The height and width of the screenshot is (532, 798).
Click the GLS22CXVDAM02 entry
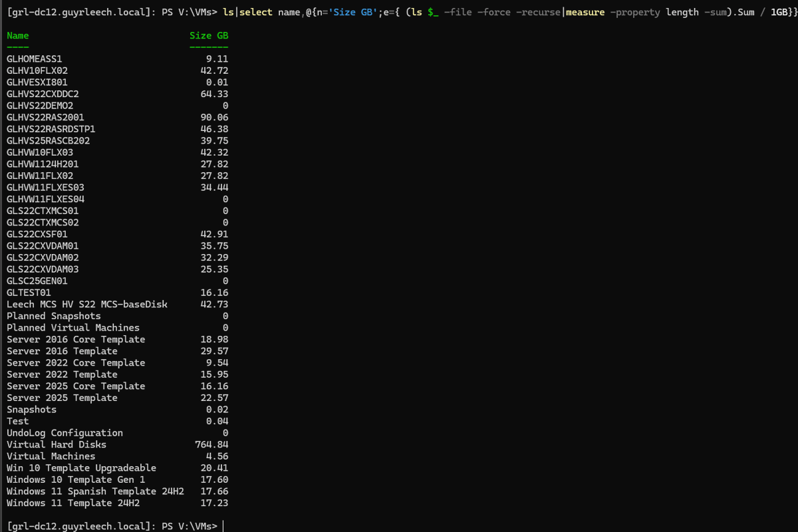pyautogui.click(x=43, y=257)
